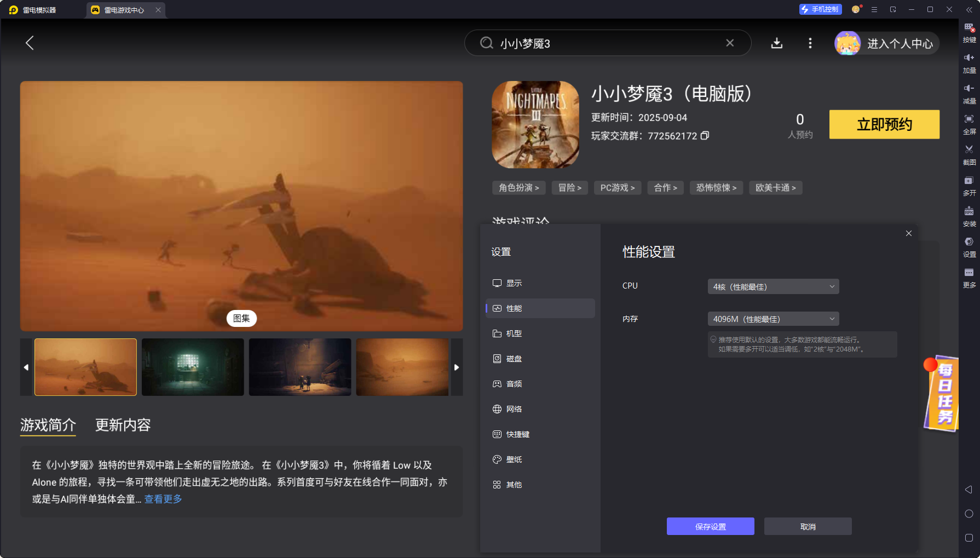Select the green-lit window room thumbnail
980x558 pixels.
click(193, 367)
